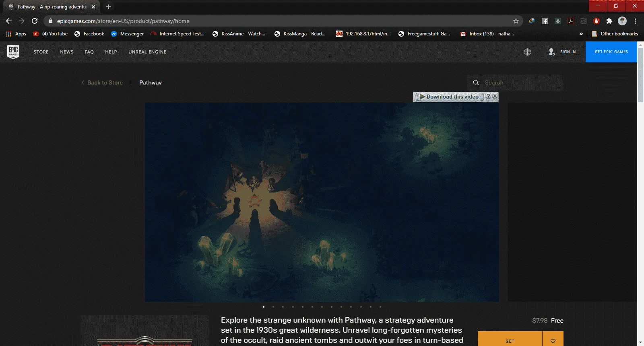Open the FAQ menu item
Viewport: 644px width, 346px height.
(x=89, y=52)
